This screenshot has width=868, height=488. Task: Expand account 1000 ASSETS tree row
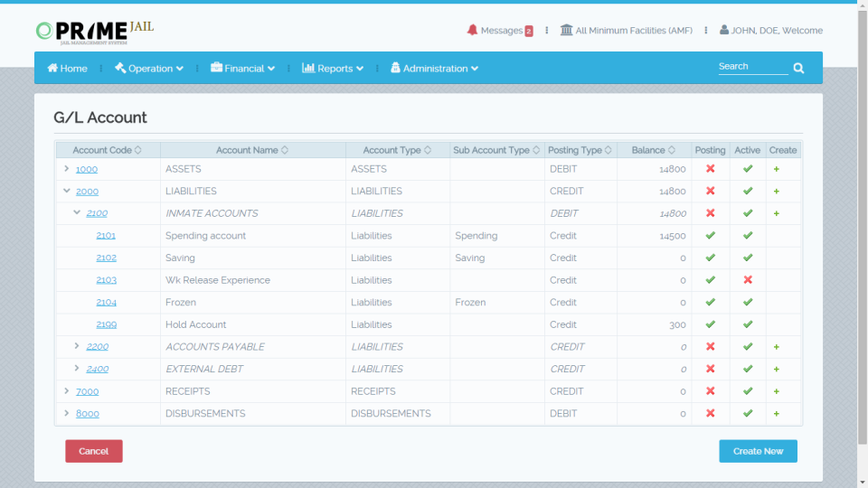[x=66, y=168]
